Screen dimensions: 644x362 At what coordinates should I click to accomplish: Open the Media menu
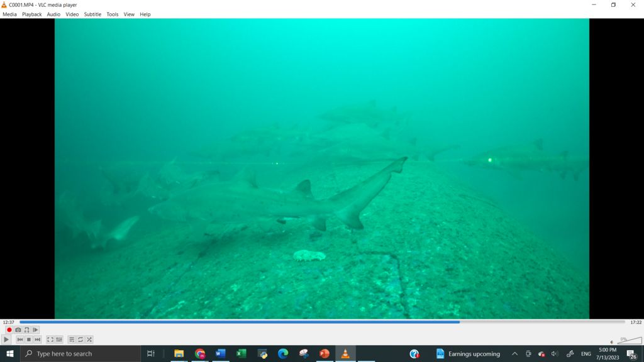[x=9, y=14]
